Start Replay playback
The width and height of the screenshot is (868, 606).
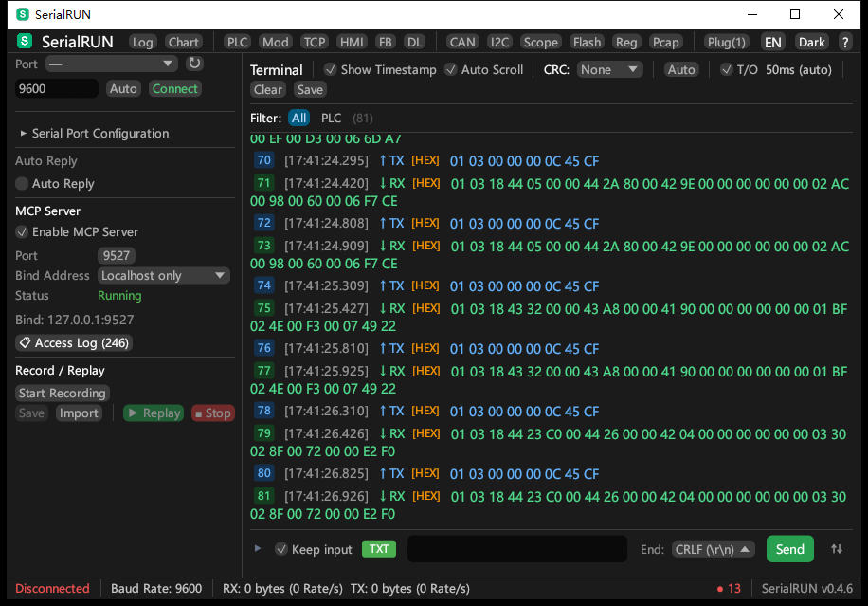154,413
